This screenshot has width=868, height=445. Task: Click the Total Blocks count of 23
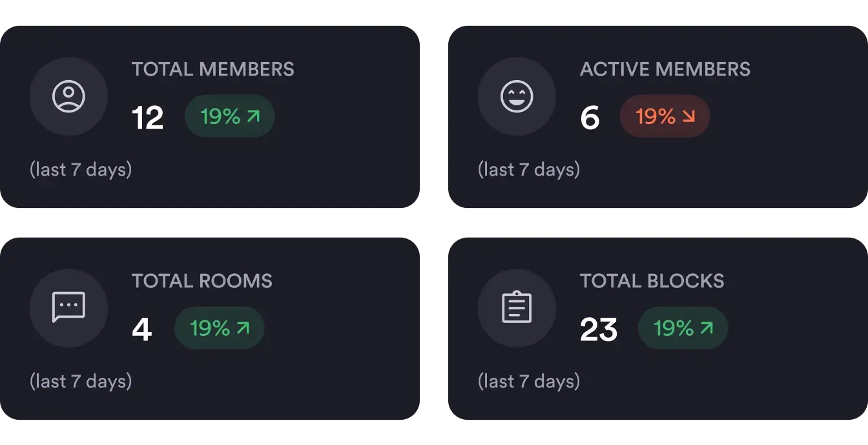point(599,330)
